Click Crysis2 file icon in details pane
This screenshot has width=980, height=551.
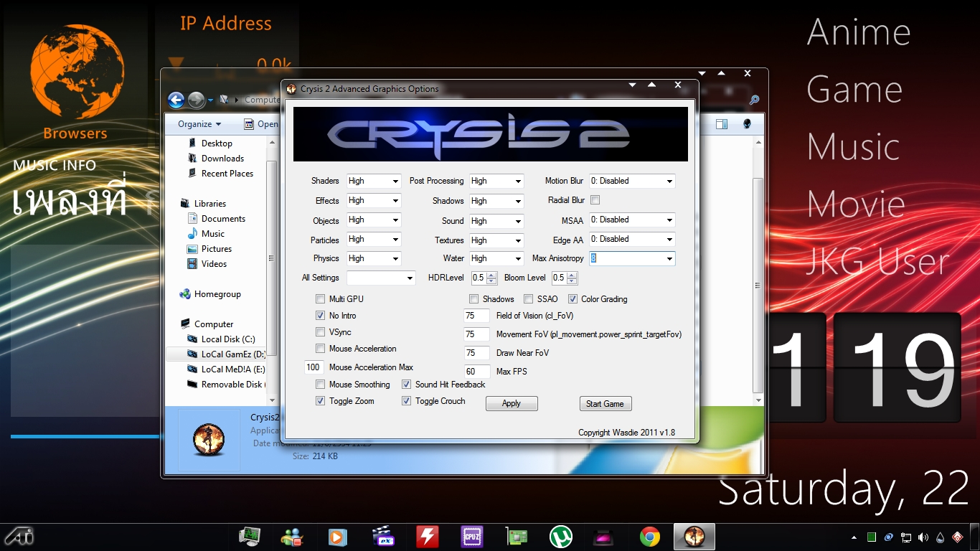tap(209, 438)
